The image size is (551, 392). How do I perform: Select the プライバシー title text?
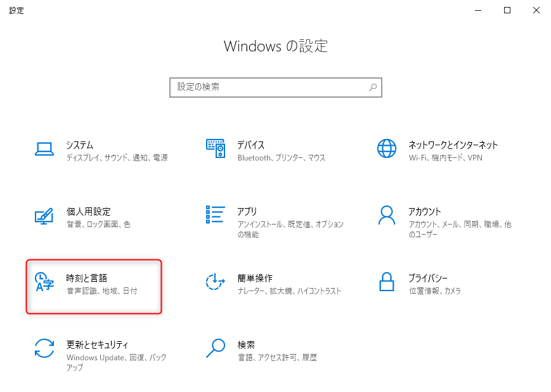pos(428,278)
